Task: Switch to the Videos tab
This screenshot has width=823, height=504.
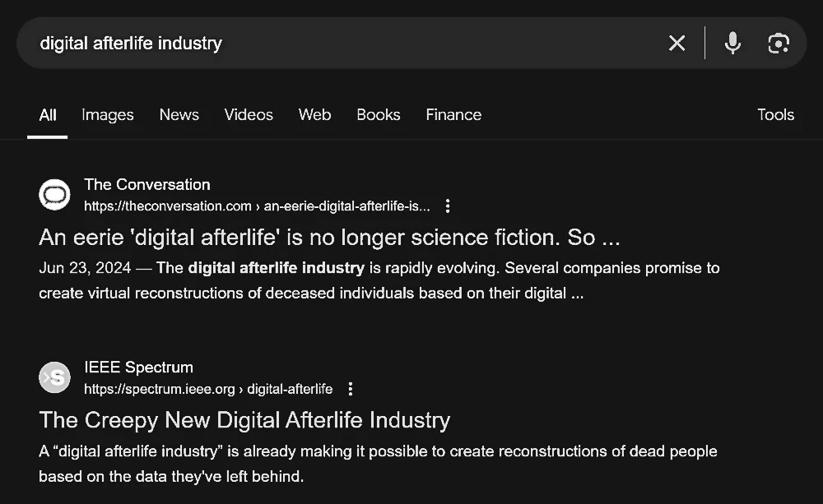Action: coord(249,115)
